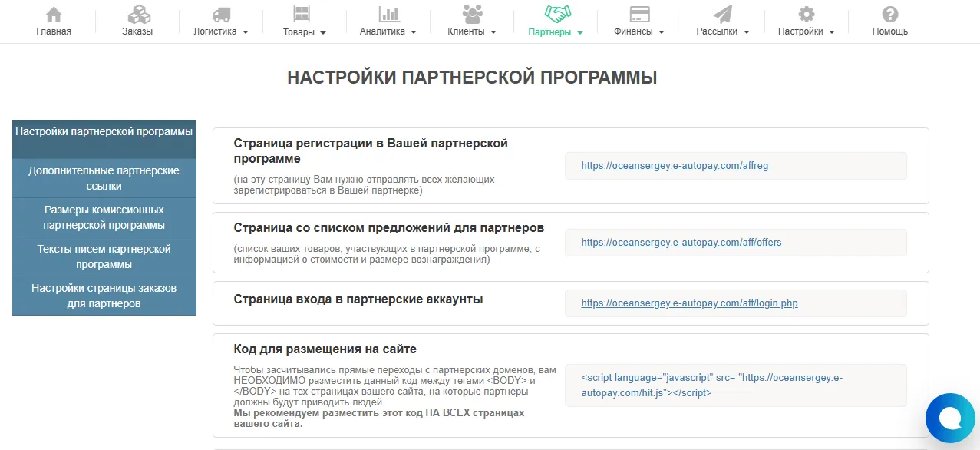Click the Клиенты people group icon
The image size is (980, 450).
pyautogui.click(x=472, y=14)
